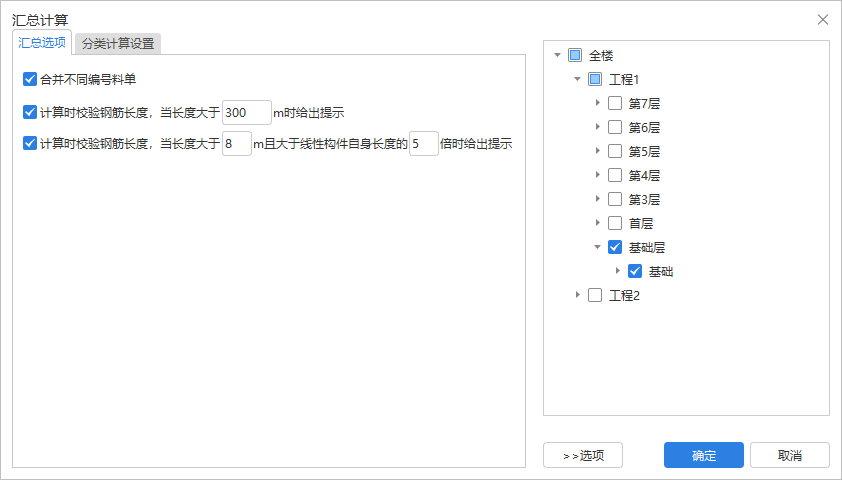Uncheck the 基础 checkbox
Viewport: 842px width, 480px height.
coord(635,271)
